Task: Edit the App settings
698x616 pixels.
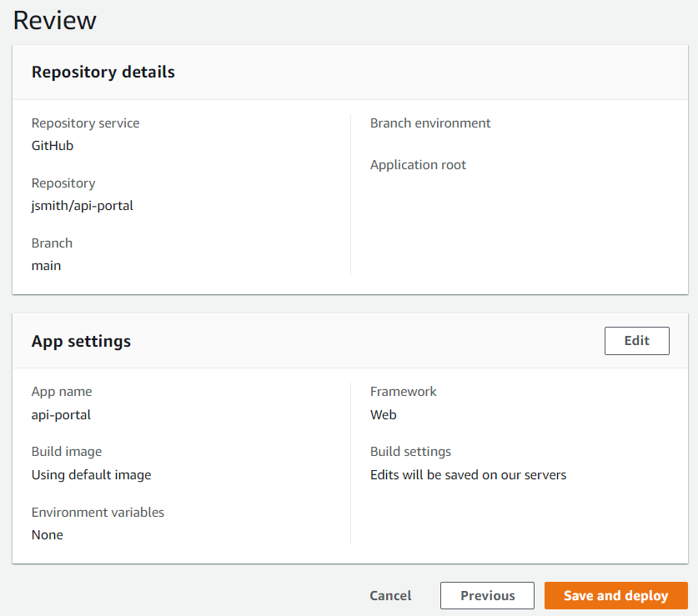Action: pyautogui.click(x=636, y=341)
